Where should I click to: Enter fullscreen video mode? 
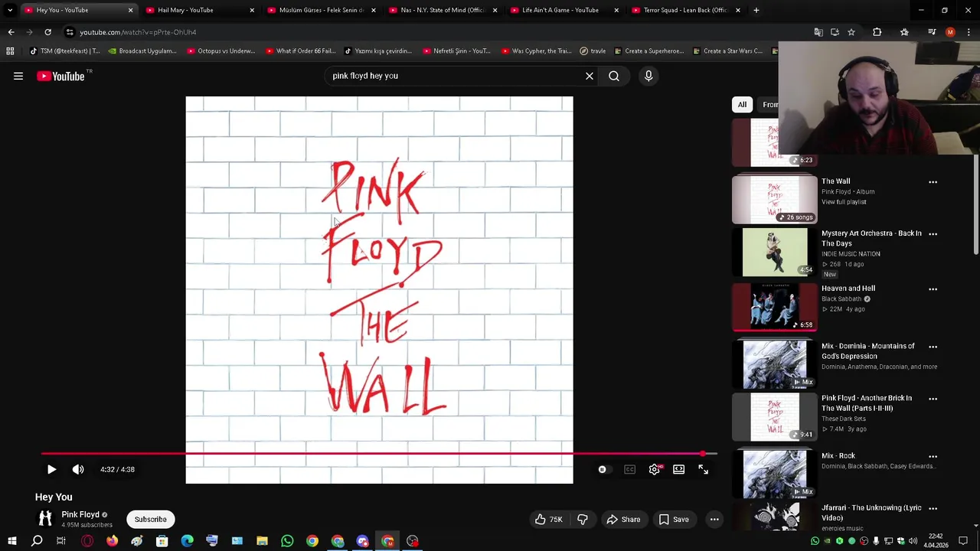[704, 469]
